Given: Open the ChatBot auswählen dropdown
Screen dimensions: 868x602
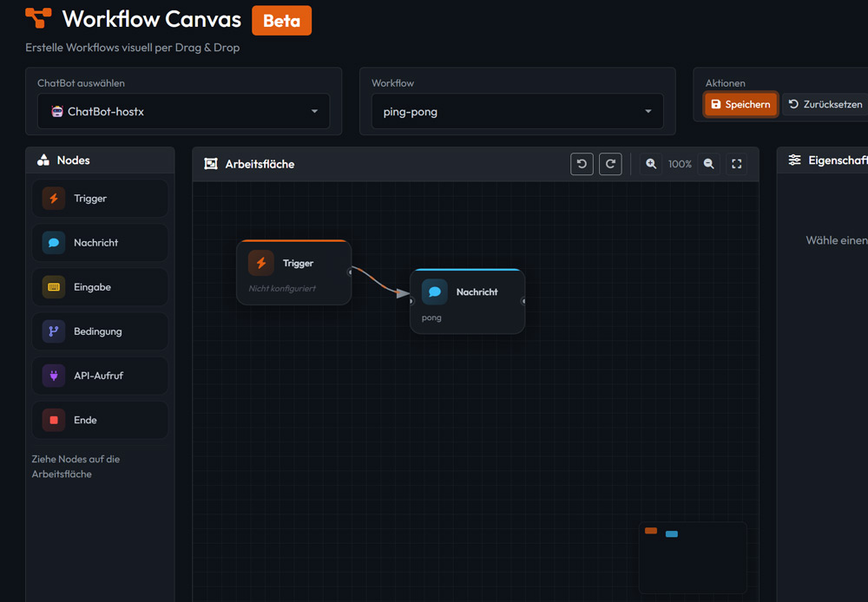Looking at the screenshot, I should pos(183,111).
